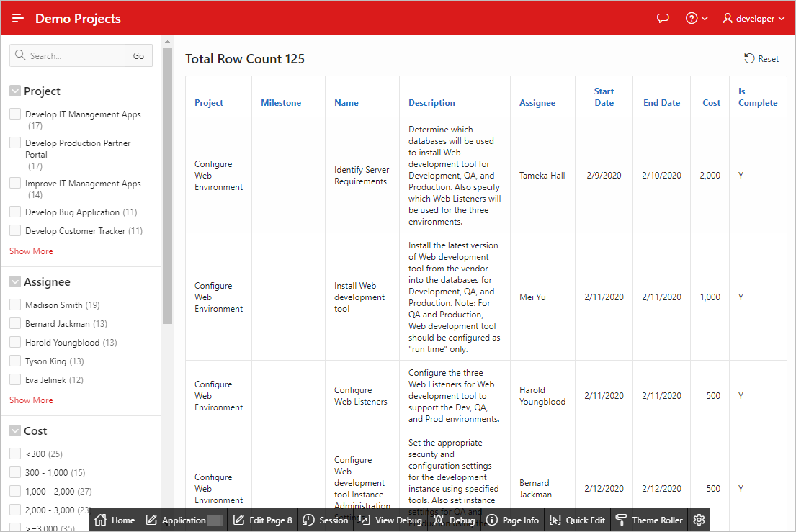Sort by Cost column header
Screen dimensions: 796x532
[711, 102]
